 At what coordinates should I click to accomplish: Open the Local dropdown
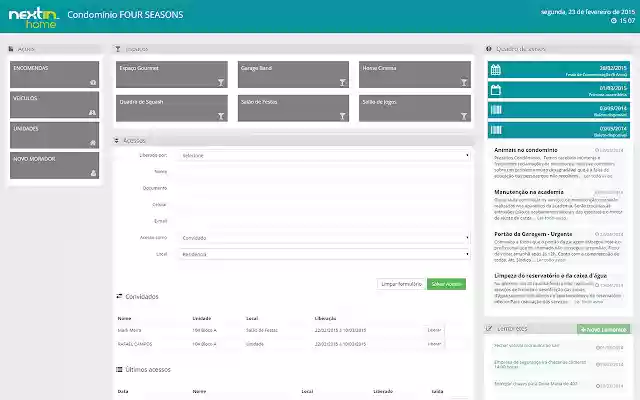tap(324, 254)
